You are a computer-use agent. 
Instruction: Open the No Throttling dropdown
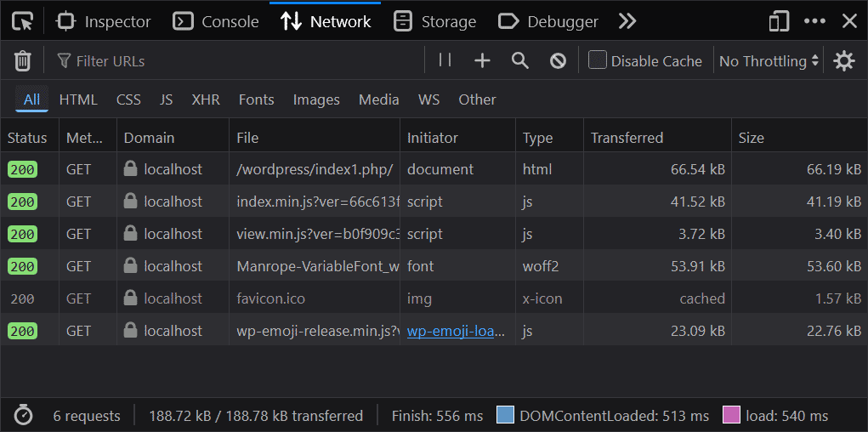click(769, 61)
